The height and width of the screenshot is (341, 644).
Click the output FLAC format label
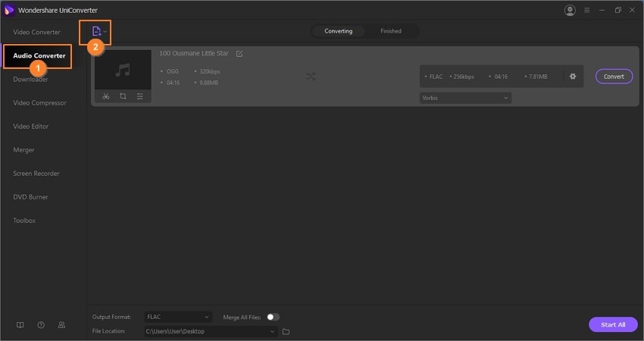click(436, 77)
